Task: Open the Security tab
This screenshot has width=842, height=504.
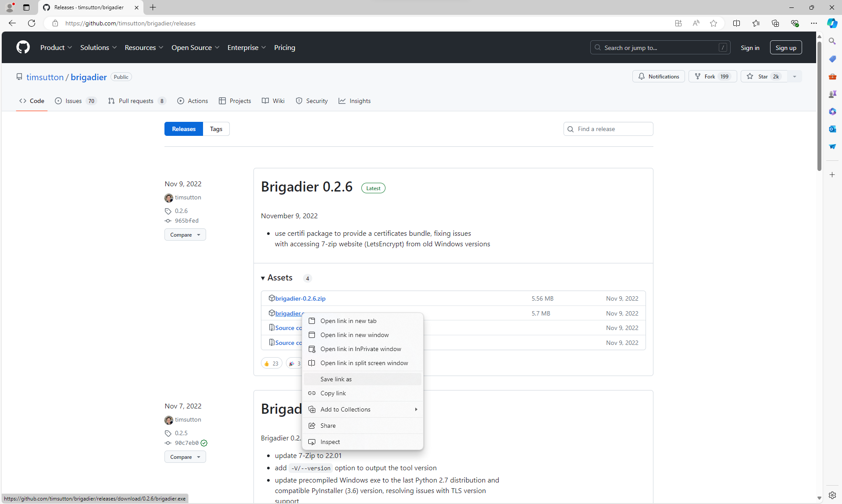Action: pos(312,101)
